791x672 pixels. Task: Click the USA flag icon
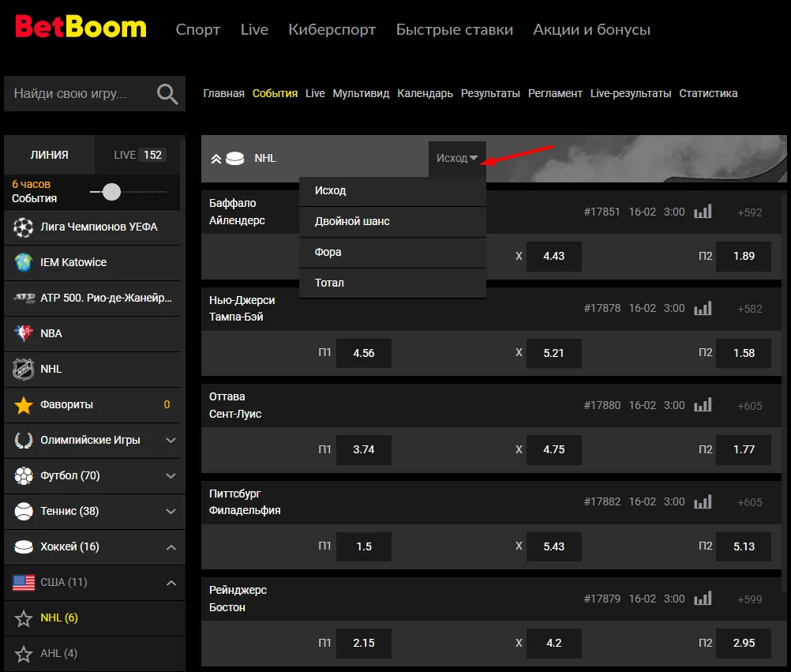click(23, 582)
